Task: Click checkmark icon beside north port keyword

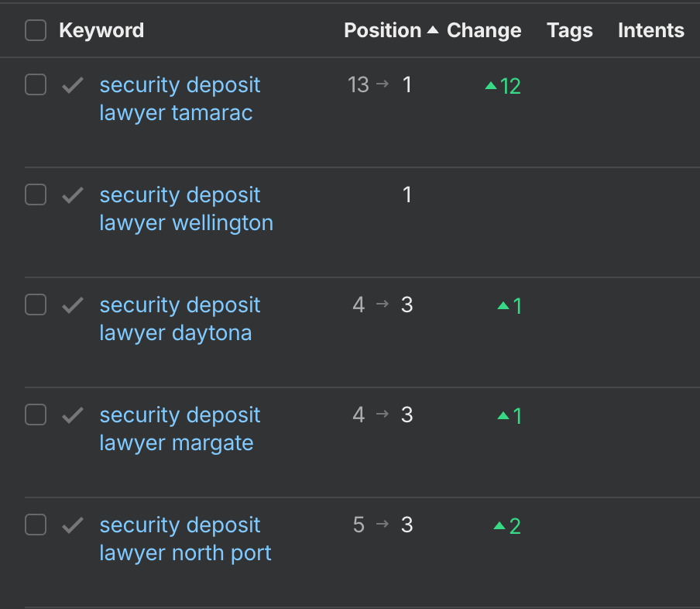Action: pyautogui.click(x=72, y=525)
